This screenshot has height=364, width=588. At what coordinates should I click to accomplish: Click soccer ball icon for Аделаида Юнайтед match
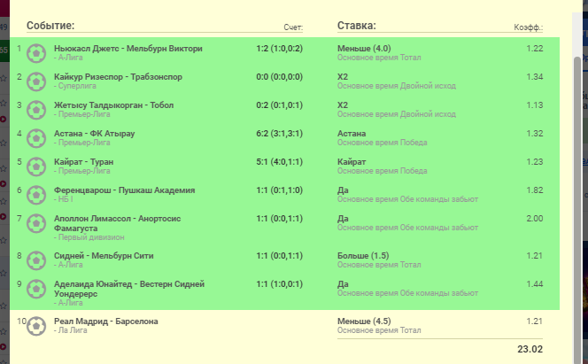click(x=36, y=289)
